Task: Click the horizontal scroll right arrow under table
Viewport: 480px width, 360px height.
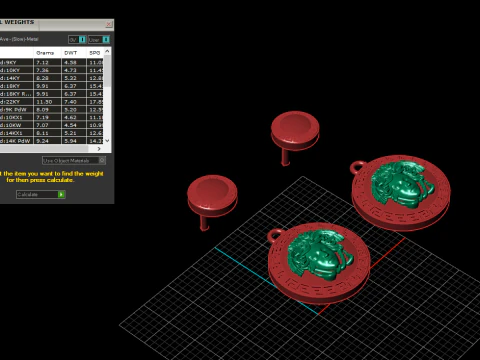Action: pos(99,149)
